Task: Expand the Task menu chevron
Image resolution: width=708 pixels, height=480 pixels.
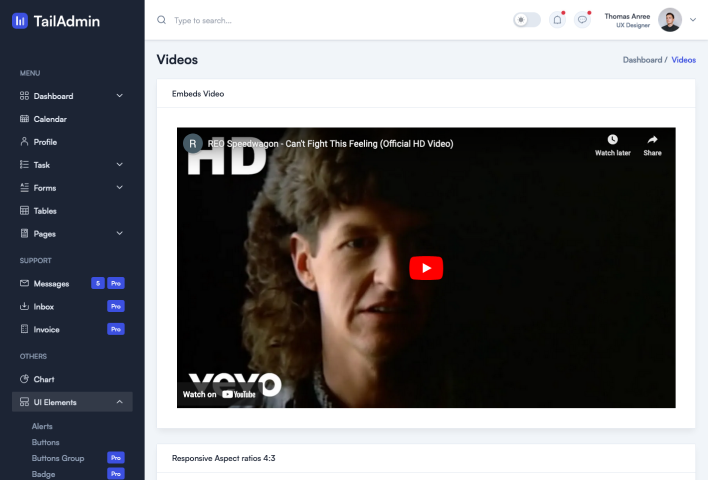Action: tap(119, 165)
